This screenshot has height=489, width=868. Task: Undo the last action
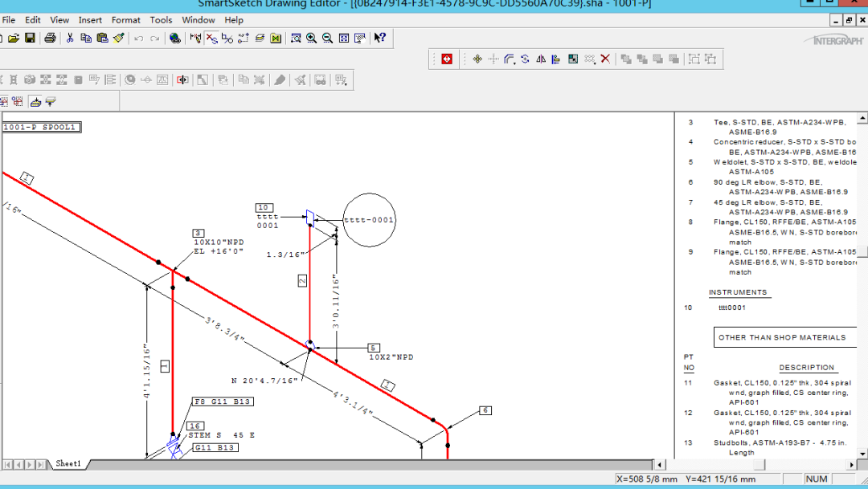pos(139,38)
